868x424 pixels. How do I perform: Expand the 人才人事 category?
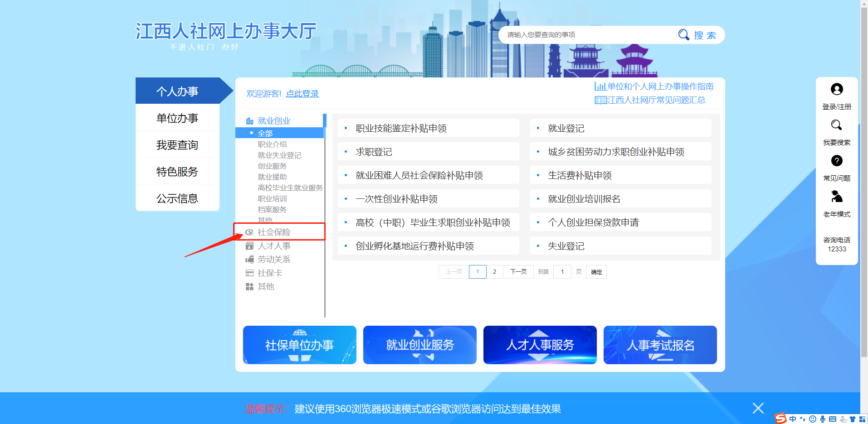coord(274,246)
